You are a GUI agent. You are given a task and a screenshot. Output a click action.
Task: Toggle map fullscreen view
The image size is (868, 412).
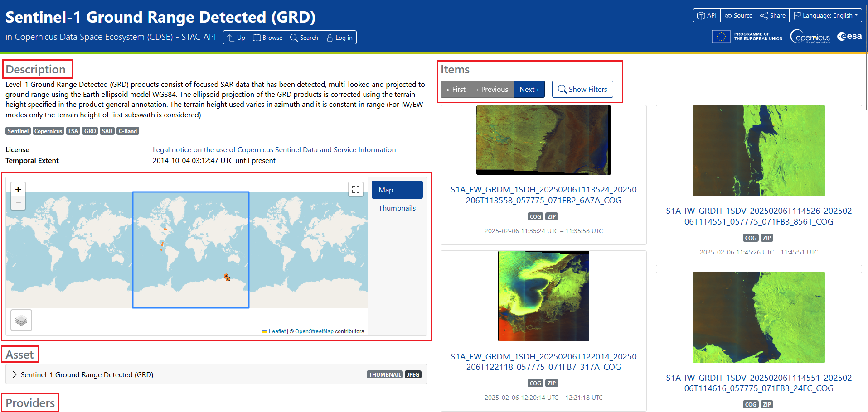tap(356, 189)
